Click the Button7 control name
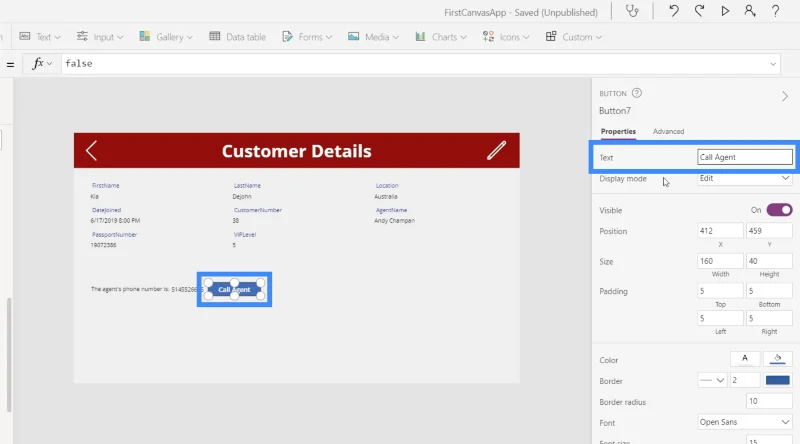Viewport: 800px width, 444px height. pos(615,111)
